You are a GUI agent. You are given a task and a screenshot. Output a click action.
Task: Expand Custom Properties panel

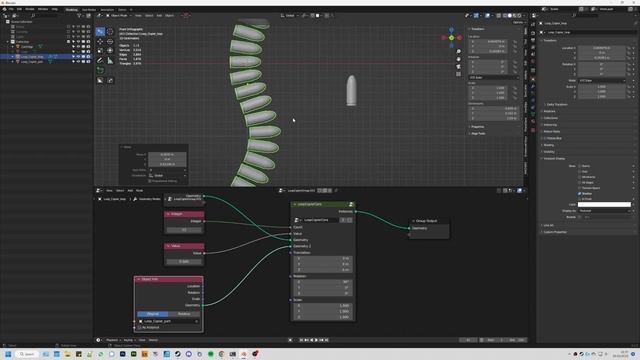pyautogui.click(x=554, y=232)
